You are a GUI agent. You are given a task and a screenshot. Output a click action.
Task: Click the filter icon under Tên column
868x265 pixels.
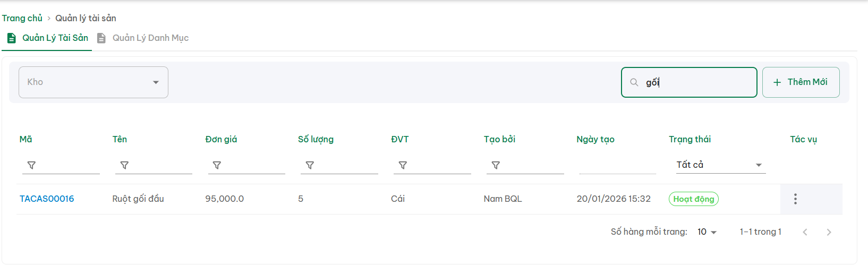[x=124, y=165]
